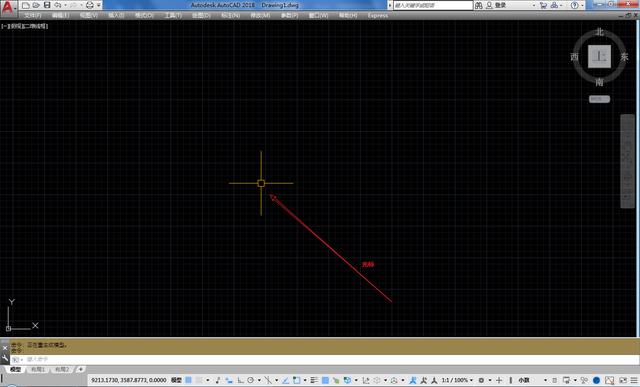Click the Undo arrow icon

click(x=58, y=5)
